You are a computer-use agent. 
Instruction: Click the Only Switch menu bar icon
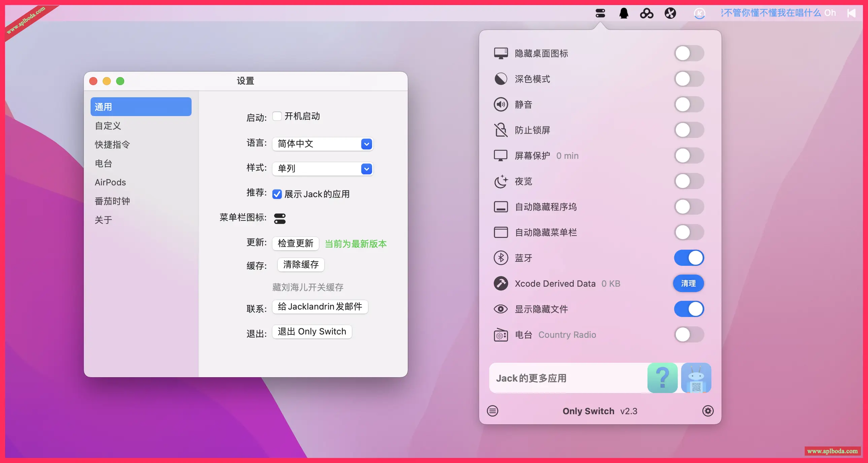(600, 13)
